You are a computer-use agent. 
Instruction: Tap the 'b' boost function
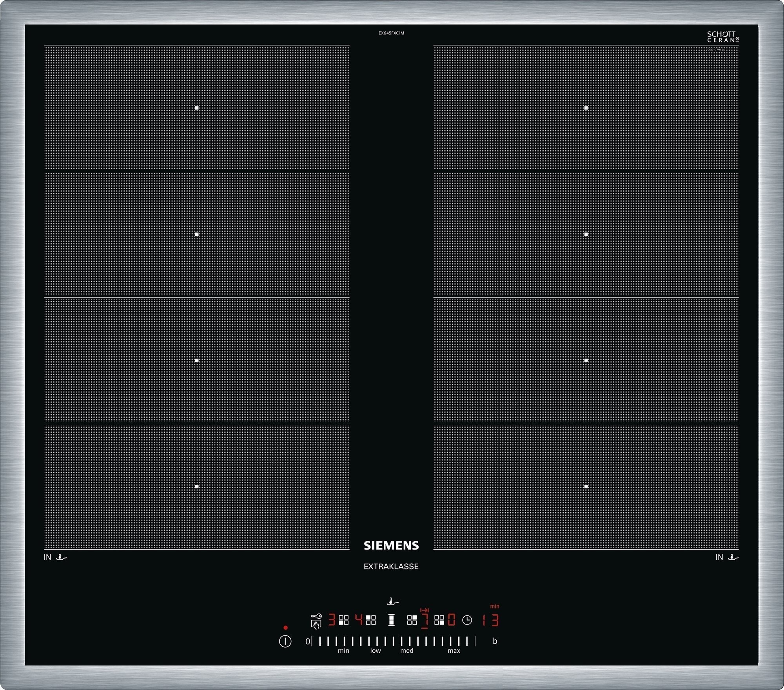495,641
